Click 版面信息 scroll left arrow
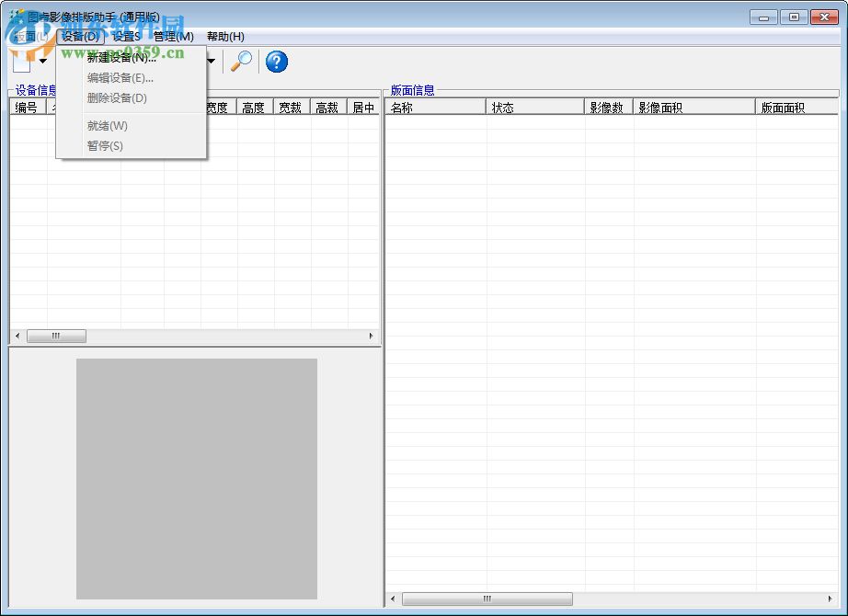 pyautogui.click(x=393, y=599)
